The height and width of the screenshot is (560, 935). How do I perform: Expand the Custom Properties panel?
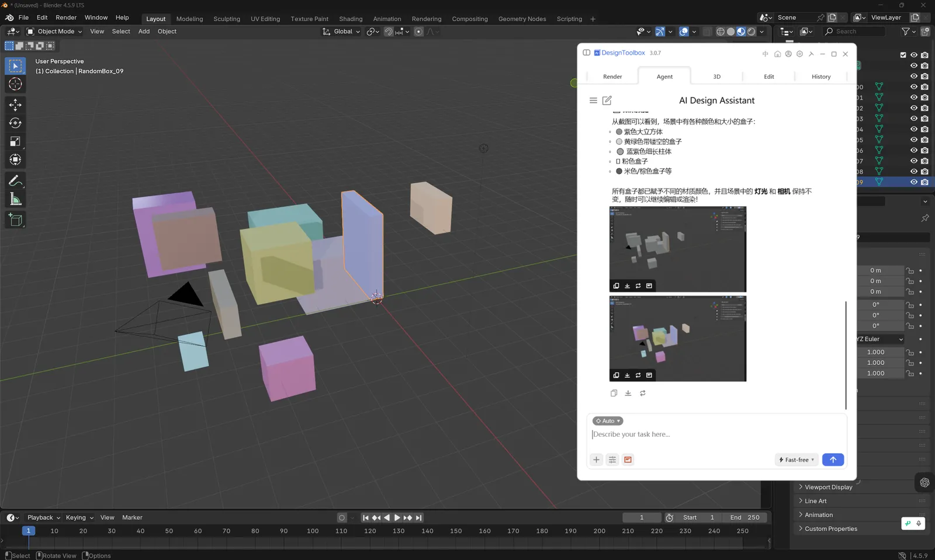click(831, 529)
